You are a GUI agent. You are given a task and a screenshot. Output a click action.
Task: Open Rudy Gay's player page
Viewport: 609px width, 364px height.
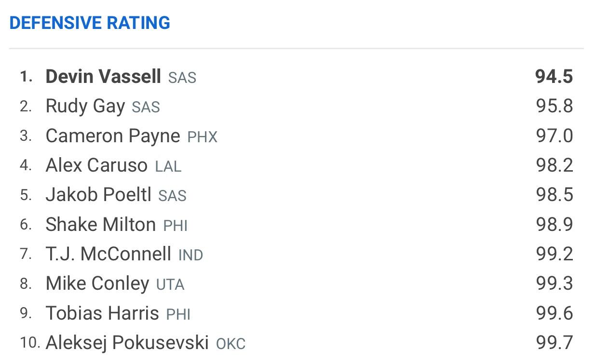pyautogui.click(x=85, y=106)
